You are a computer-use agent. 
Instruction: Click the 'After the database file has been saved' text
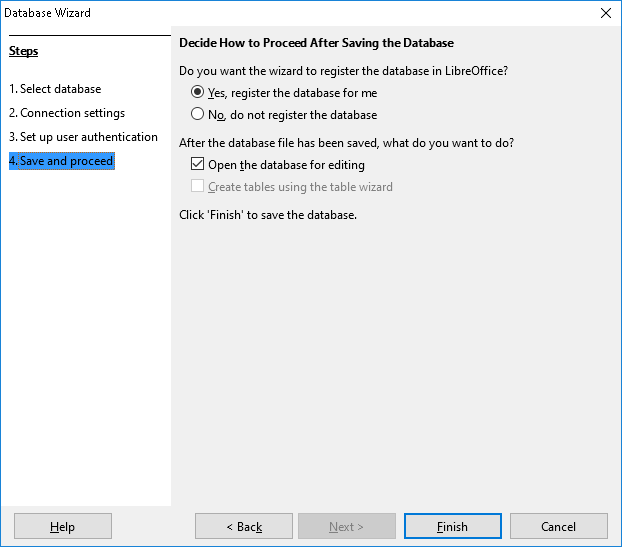click(346, 143)
